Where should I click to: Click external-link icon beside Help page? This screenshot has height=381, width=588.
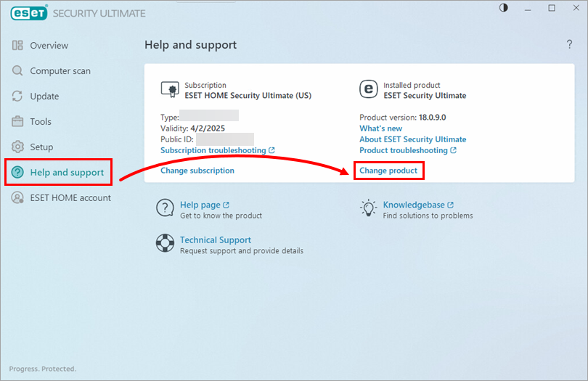[x=226, y=205]
